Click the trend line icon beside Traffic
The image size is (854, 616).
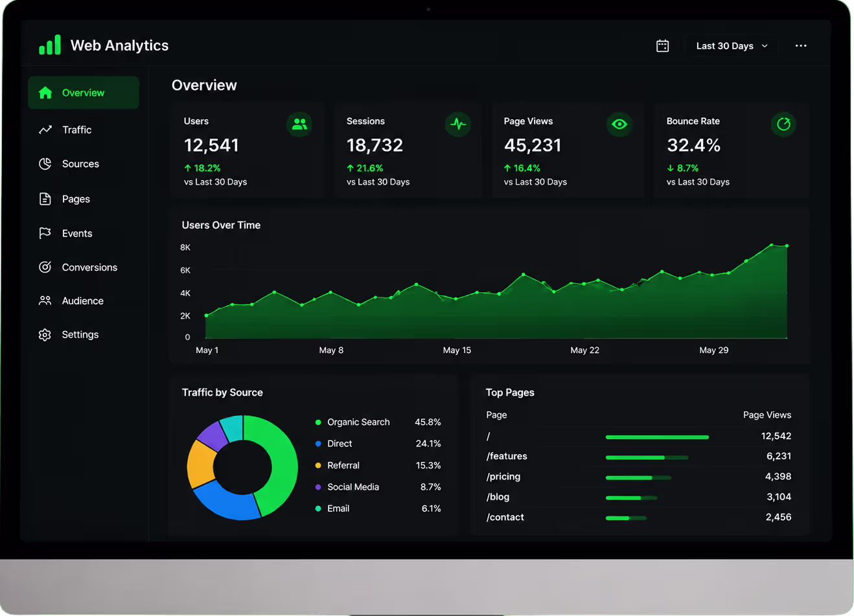pos(45,130)
